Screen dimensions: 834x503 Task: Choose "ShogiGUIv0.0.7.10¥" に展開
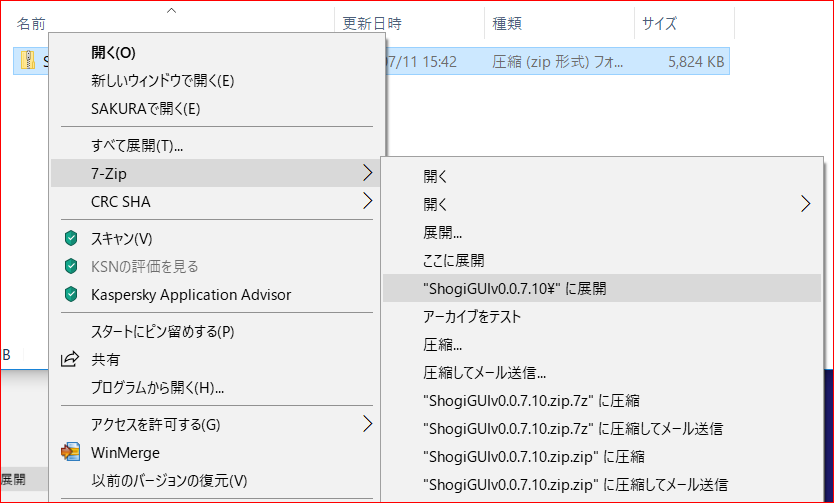coord(602,288)
